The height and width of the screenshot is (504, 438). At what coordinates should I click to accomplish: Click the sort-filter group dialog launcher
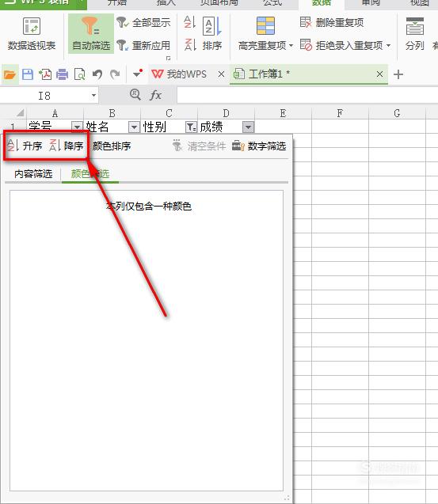tap(169, 59)
